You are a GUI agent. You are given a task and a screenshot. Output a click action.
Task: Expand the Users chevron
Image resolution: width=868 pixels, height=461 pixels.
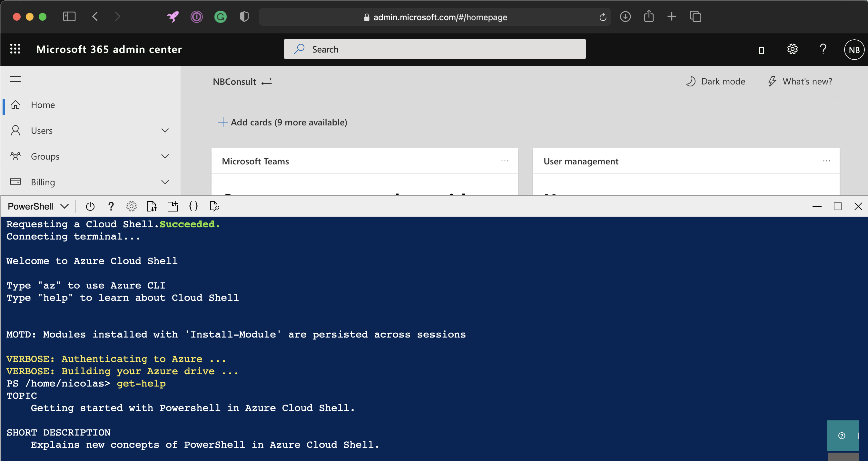[x=165, y=131]
